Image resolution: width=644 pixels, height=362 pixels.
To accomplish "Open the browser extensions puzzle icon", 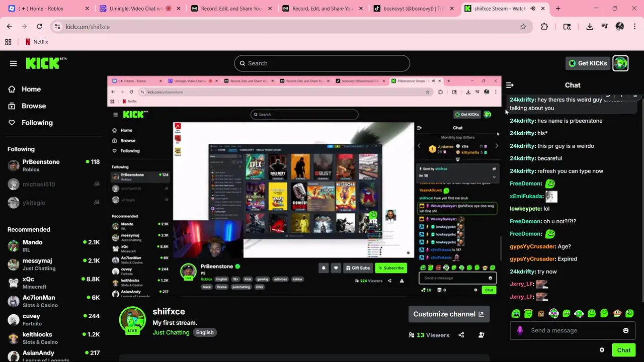I will pos(544,27).
